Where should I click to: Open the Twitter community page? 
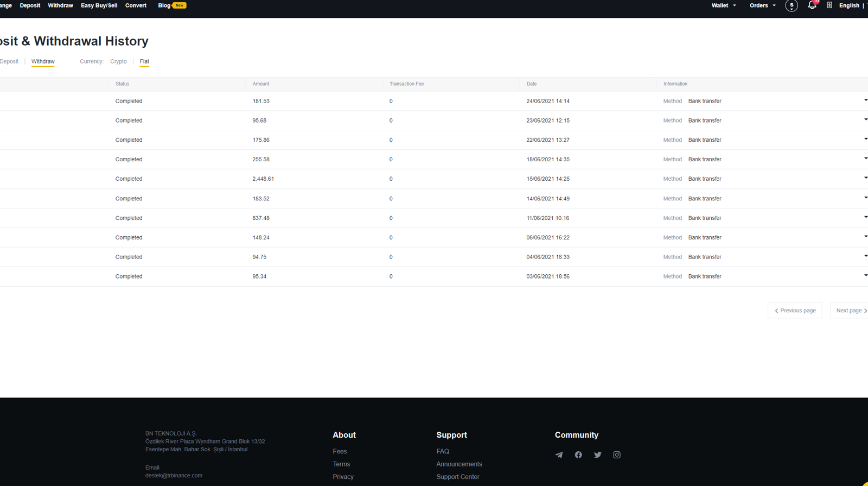[597, 455]
